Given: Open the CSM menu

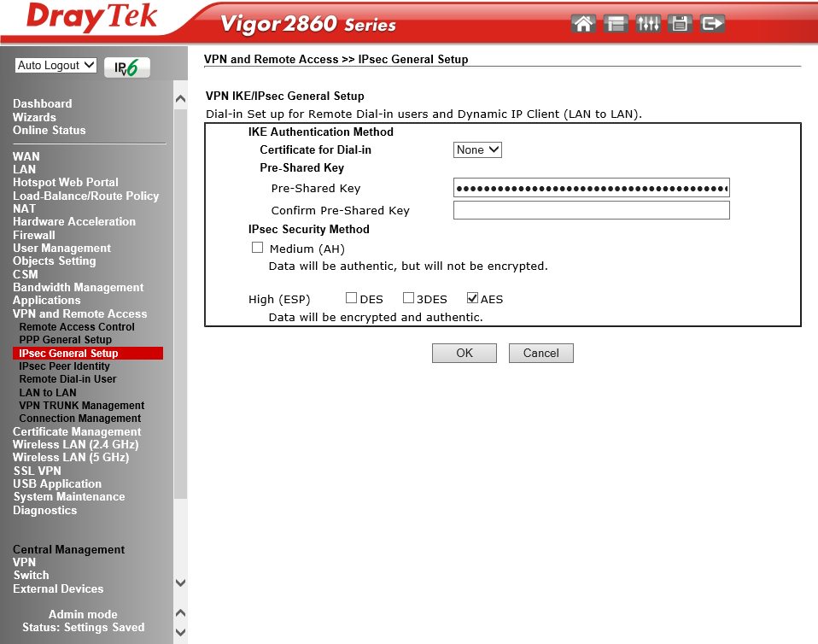Looking at the screenshot, I should (x=26, y=274).
